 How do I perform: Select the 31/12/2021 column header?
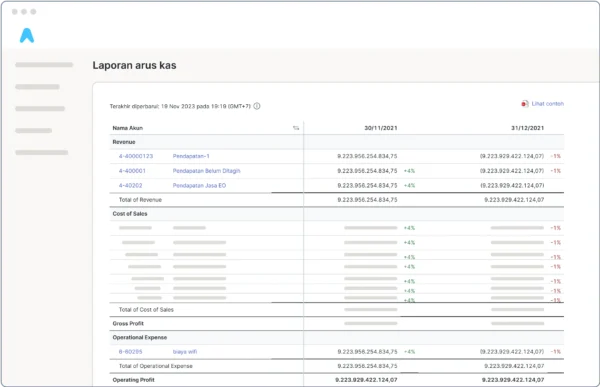pyautogui.click(x=527, y=128)
